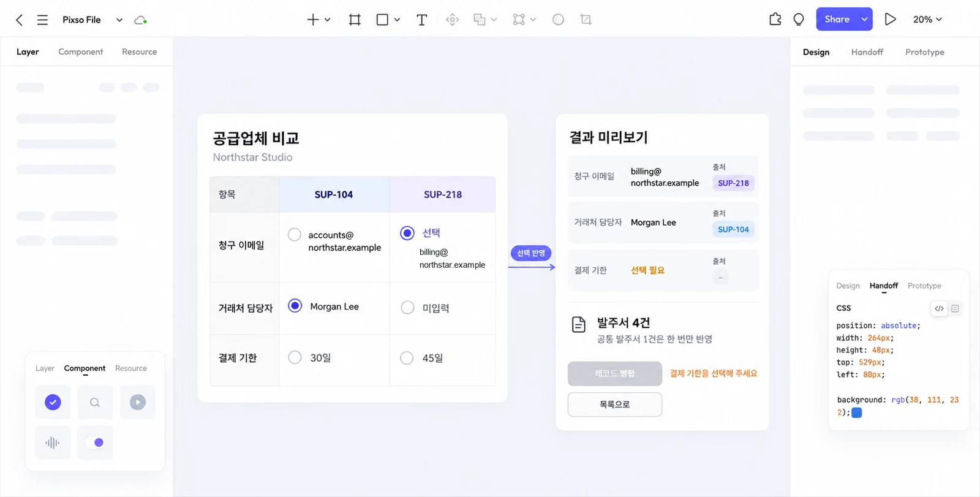Go back with the left chevron

(20, 20)
